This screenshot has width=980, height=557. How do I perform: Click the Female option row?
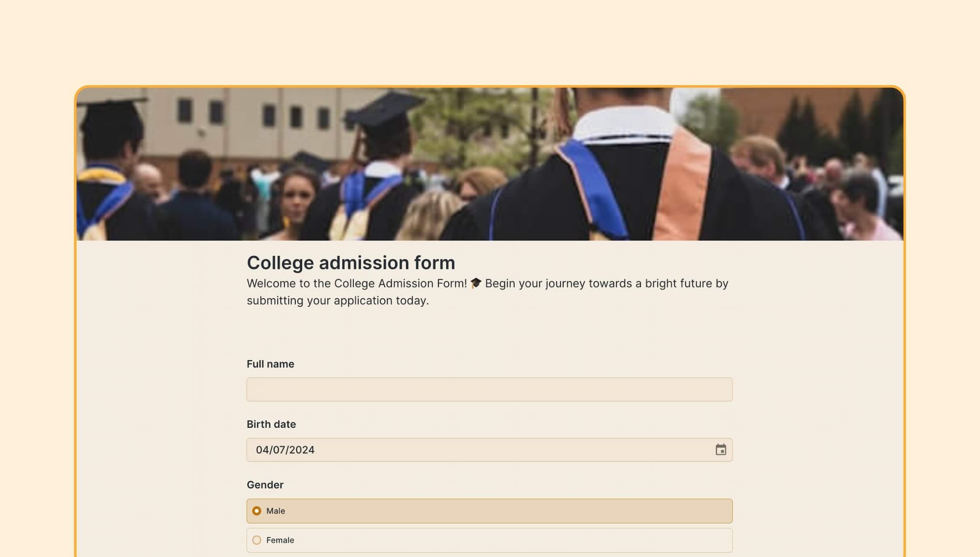point(489,540)
